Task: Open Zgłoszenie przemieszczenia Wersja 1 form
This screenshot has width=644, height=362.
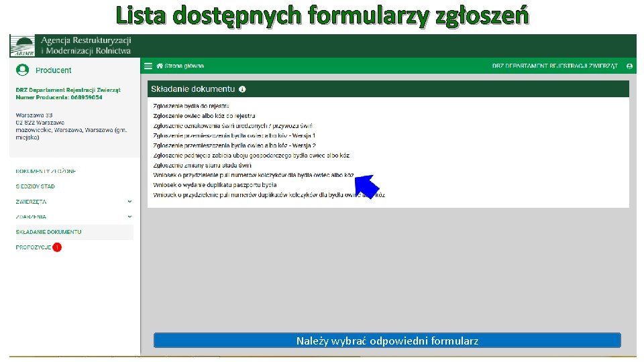Action: coord(234,135)
